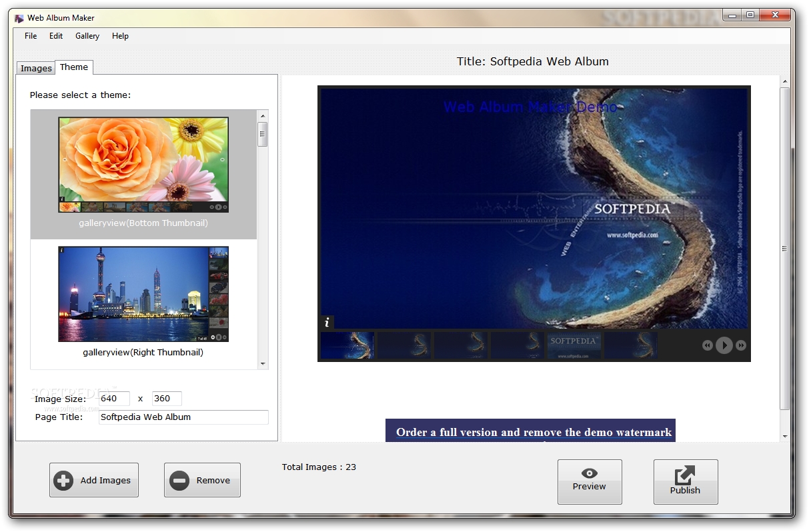Click the order full version banner
The image size is (809, 532).
[x=530, y=431]
